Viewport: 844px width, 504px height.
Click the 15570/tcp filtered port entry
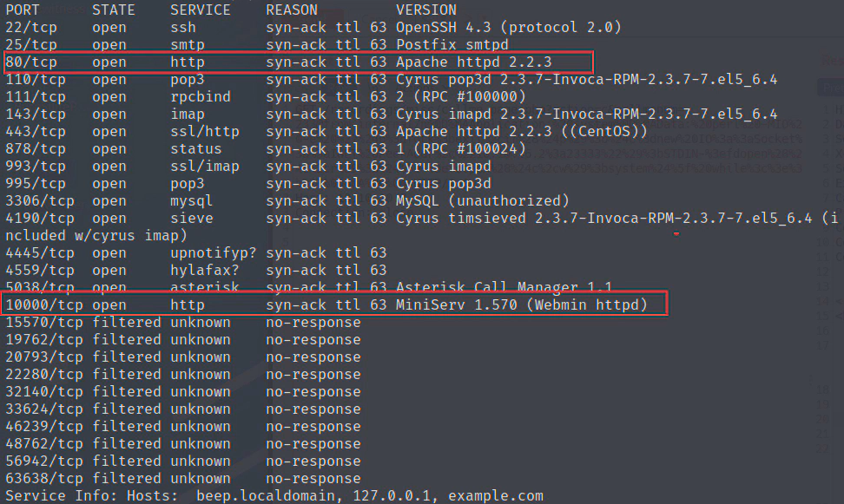40,323
